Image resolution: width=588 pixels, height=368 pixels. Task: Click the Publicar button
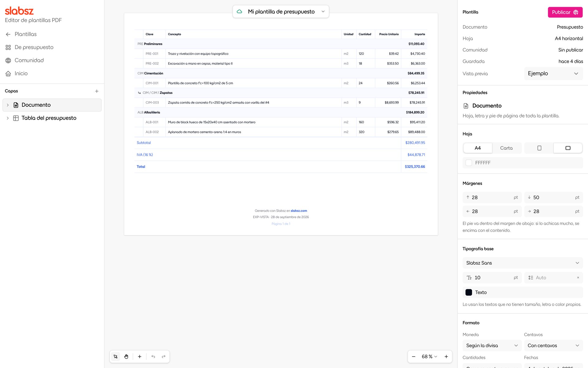point(565,12)
